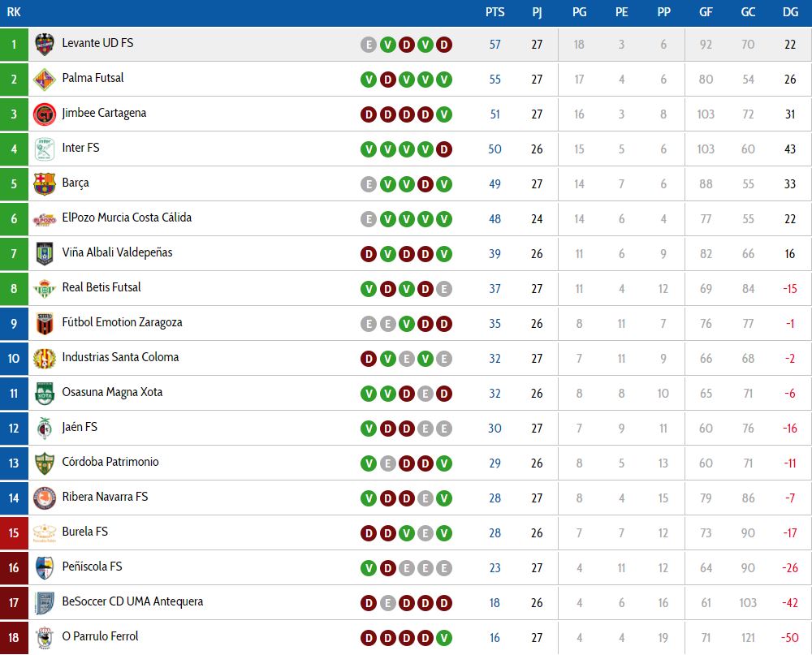Open the Ribera Navarra FS link

(105, 497)
